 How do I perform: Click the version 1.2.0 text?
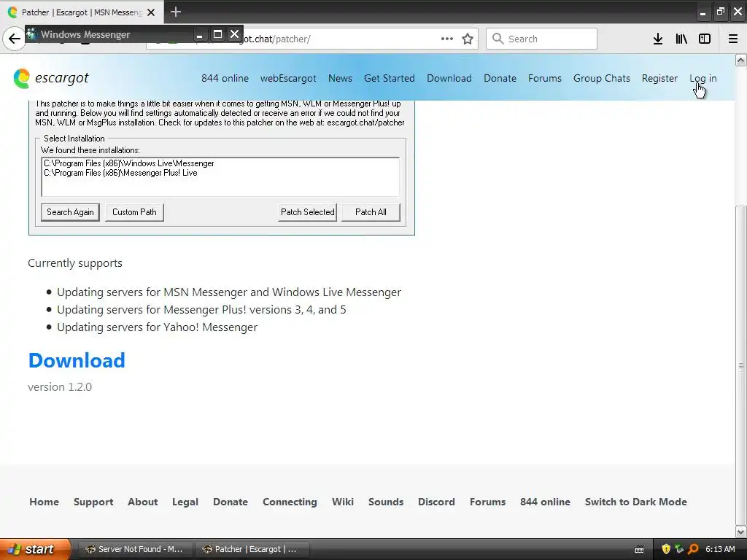tap(60, 386)
